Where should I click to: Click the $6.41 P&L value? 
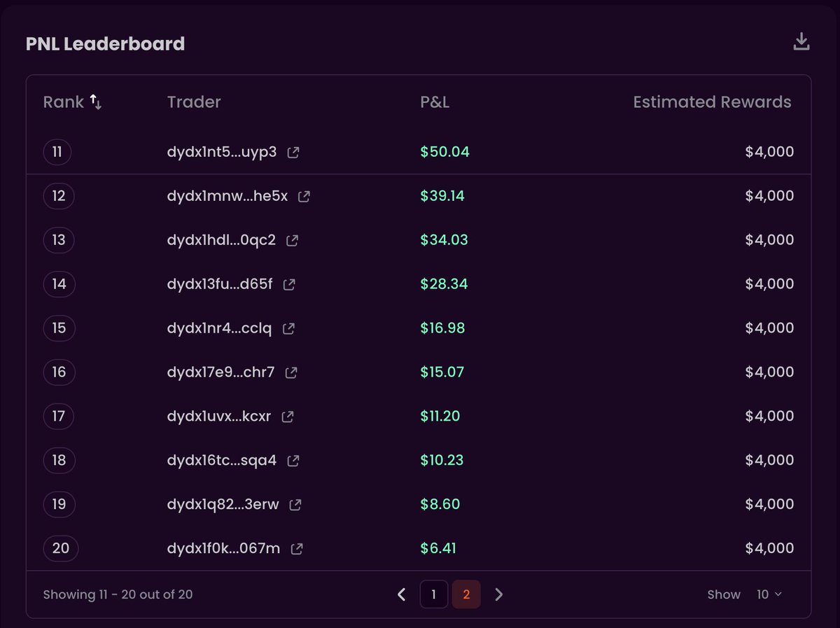pyautogui.click(x=438, y=549)
